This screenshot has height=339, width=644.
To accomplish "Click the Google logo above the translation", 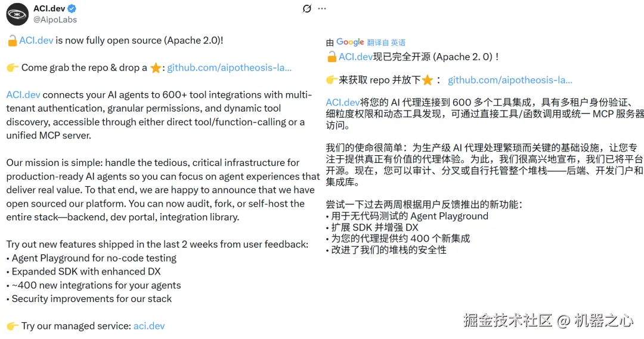I will pyautogui.click(x=350, y=42).
